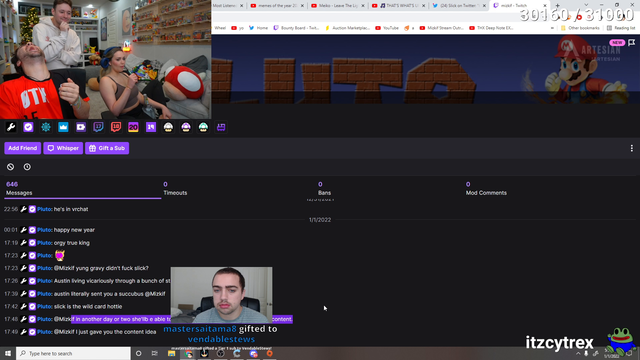Click the Gift a Sub button
Viewport: 640px width, 360px height.
(x=107, y=148)
